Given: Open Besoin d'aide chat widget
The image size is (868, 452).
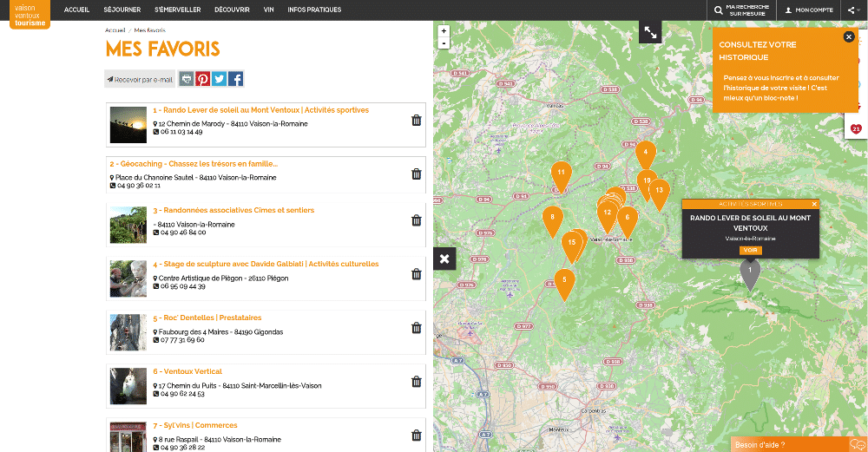Looking at the screenshot, I should pyautogui.click(x=799, y=444).
